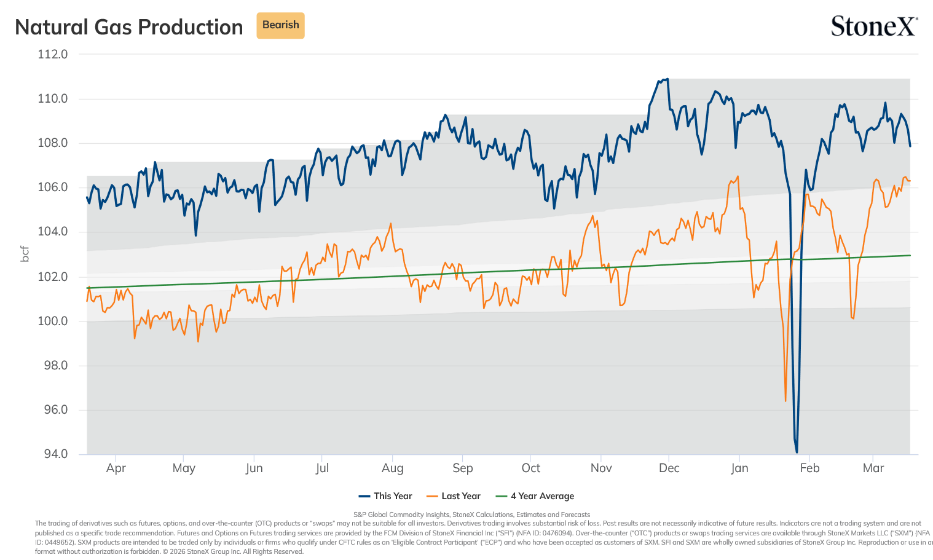The height and width of the screenshot is (560, 933).
Task: Click the 110.0 y-axis label
Action: coord(53,98)
